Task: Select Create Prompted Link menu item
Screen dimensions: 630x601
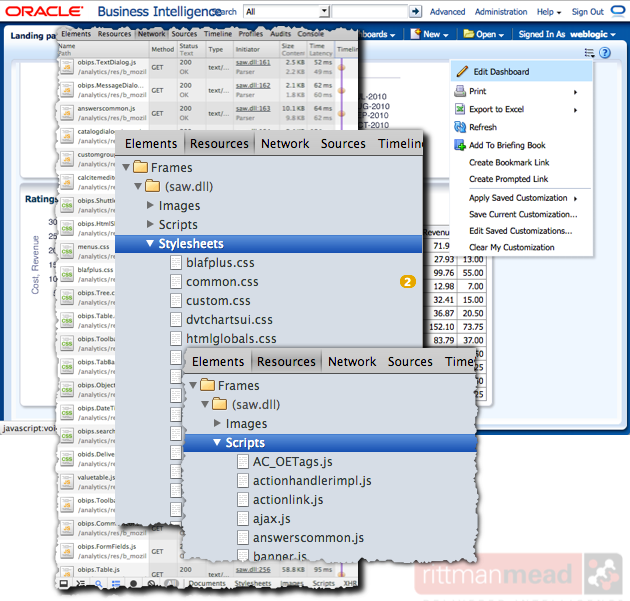Action: point(508,179)
